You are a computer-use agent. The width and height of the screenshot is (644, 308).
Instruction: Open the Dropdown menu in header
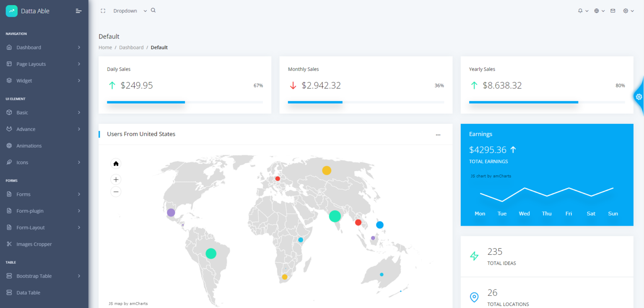click(x=125, y=10)
